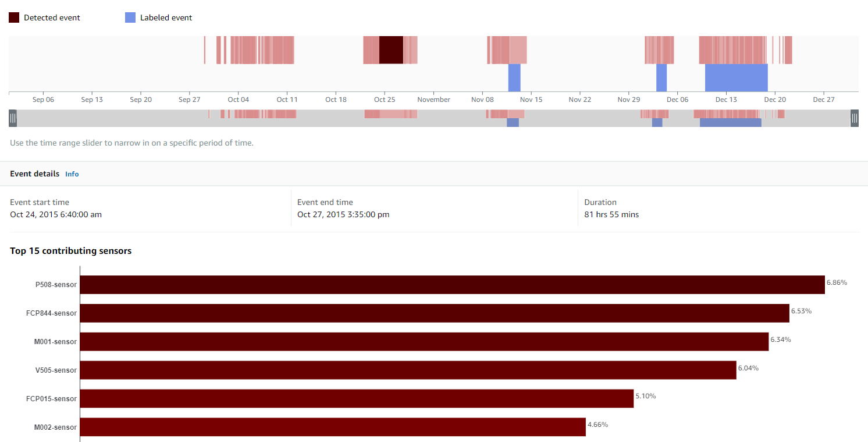Click the 4.66% value label

pos(597,425)
